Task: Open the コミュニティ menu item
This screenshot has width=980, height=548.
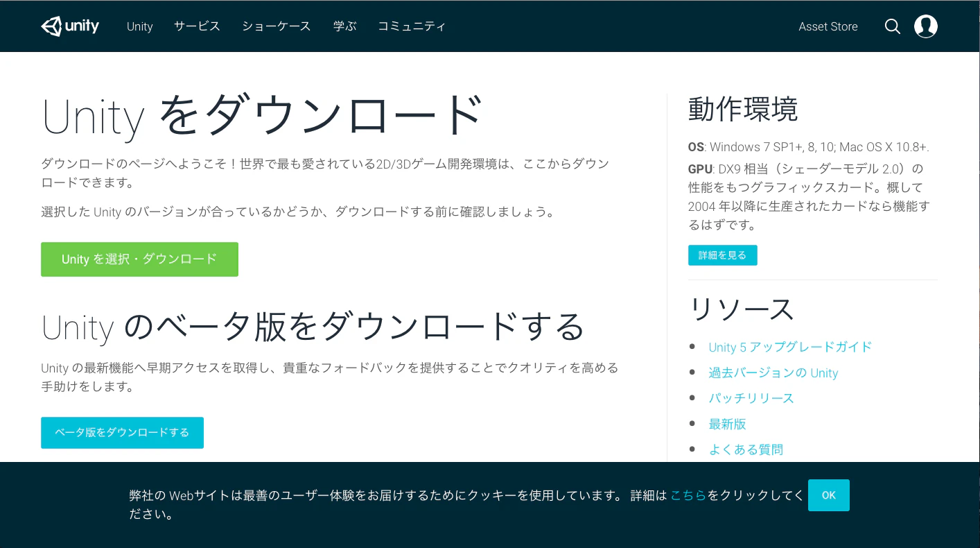Action: click(x=412, y=26)
